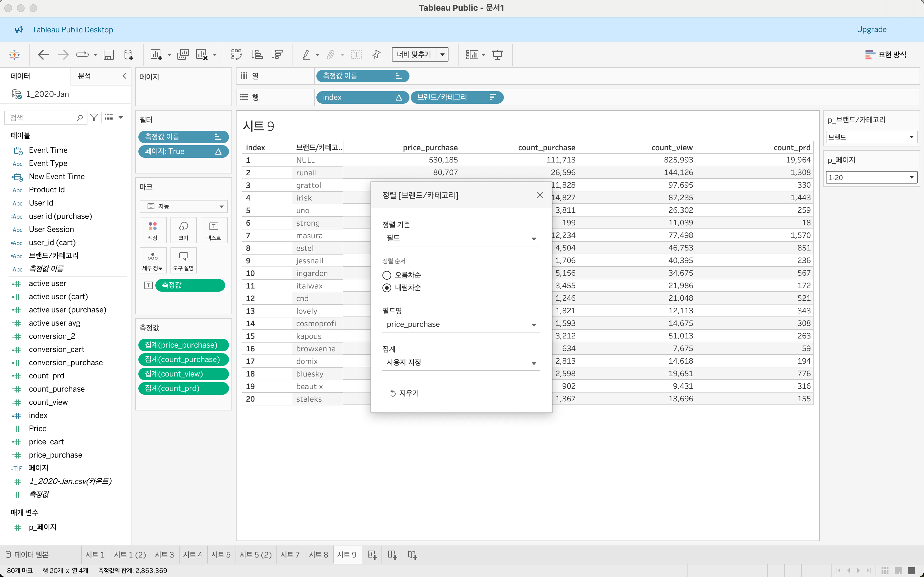
Task: Expand the sort-by Field dropdown
Action: tap(460, 238)
